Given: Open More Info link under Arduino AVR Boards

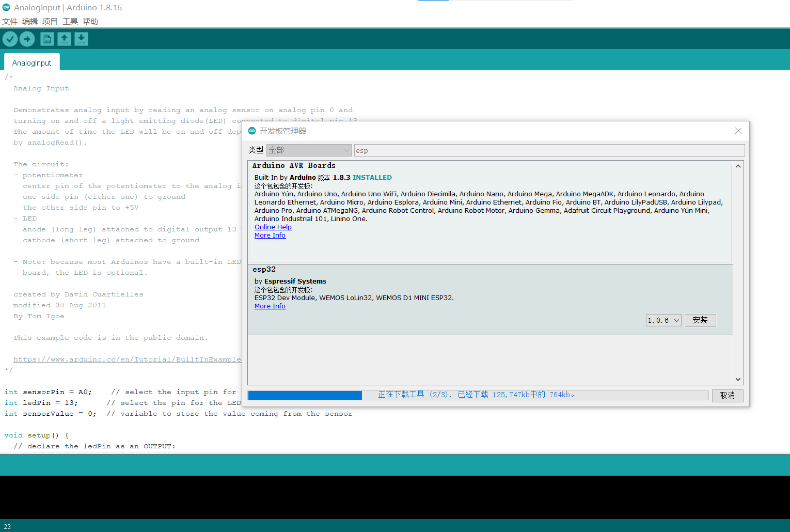Looking at the screenshot, I should tap(270, 235).
